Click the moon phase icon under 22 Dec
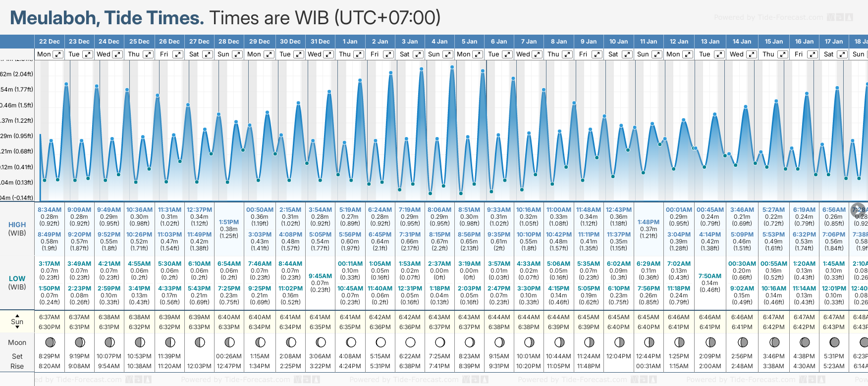This screenshot has width=868, height=386. click(x=50, y=342)
